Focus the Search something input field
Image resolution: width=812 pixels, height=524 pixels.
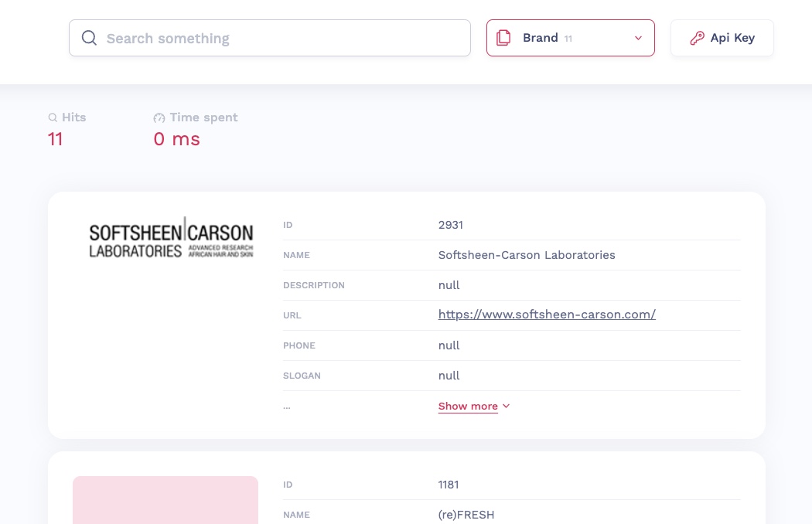pos(270,38)
